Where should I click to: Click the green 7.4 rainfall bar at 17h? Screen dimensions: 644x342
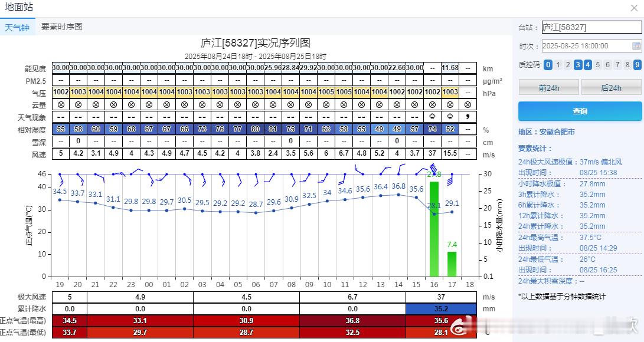click(x=452, y=264)
